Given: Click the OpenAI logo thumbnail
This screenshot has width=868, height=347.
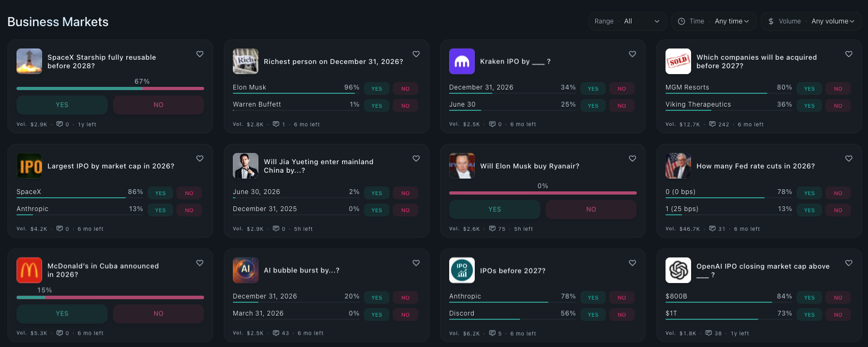Looking at the screenshot, I should point(678,270).
